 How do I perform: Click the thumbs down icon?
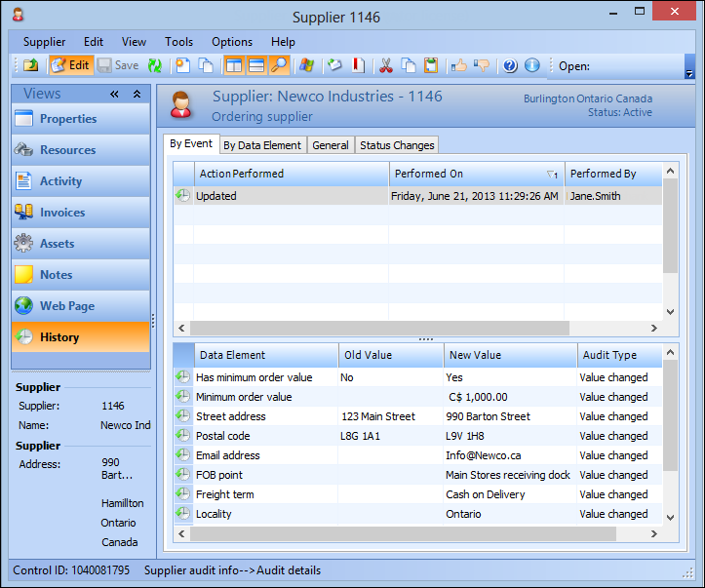coord(481,66)
